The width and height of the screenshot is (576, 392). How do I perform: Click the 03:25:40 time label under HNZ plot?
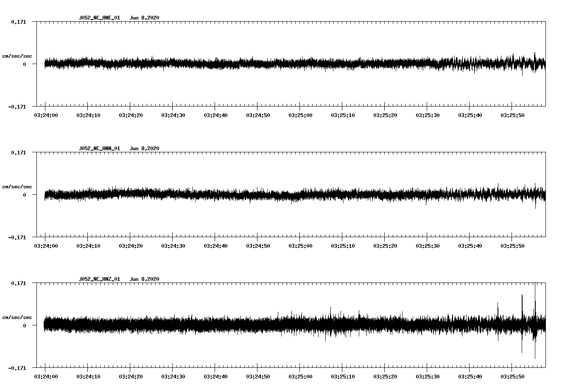pos(470,377)
